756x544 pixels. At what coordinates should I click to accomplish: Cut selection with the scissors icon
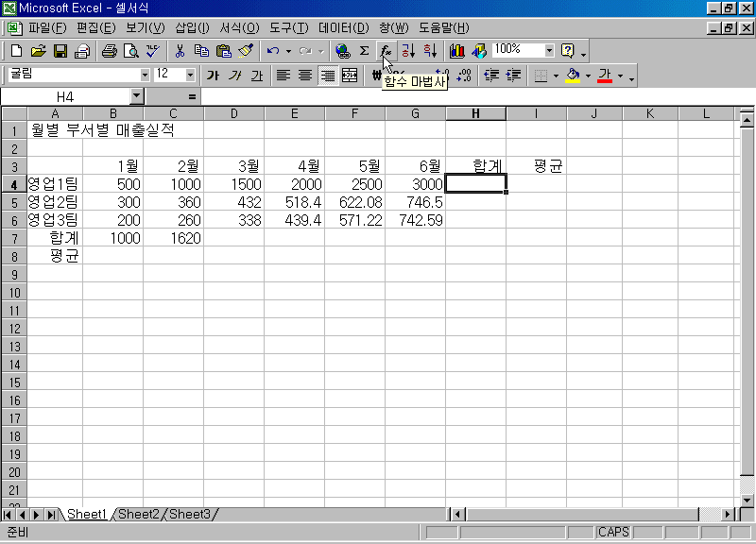pos(180,51)
